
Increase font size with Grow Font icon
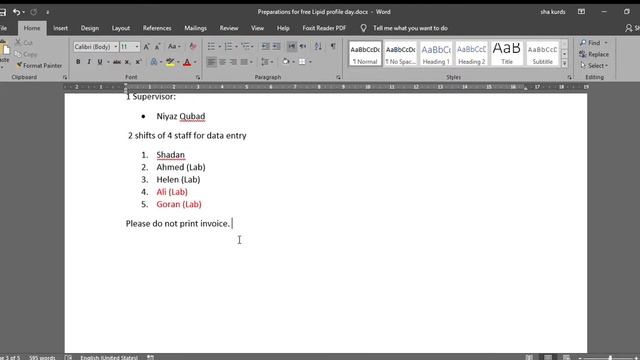click(147, 47)
